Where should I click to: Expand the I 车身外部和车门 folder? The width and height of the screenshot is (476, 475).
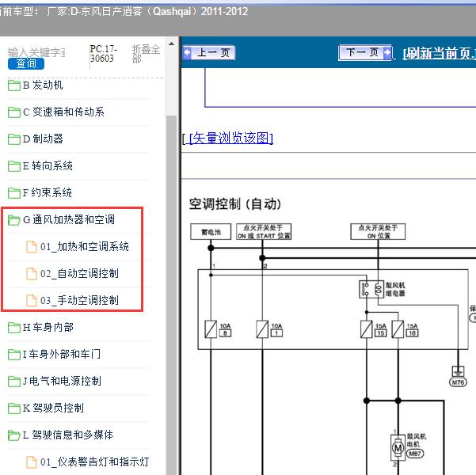62,354
